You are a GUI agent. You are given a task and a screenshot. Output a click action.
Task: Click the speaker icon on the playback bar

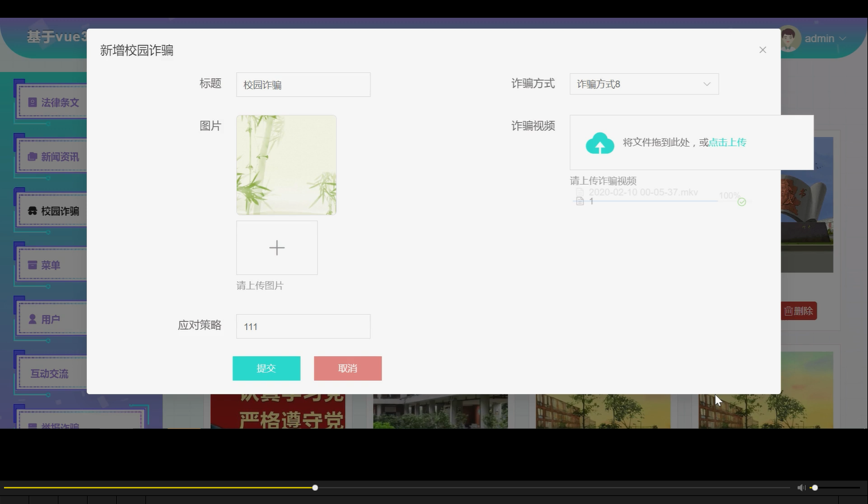pyautogui.click(x=801, y=487)
